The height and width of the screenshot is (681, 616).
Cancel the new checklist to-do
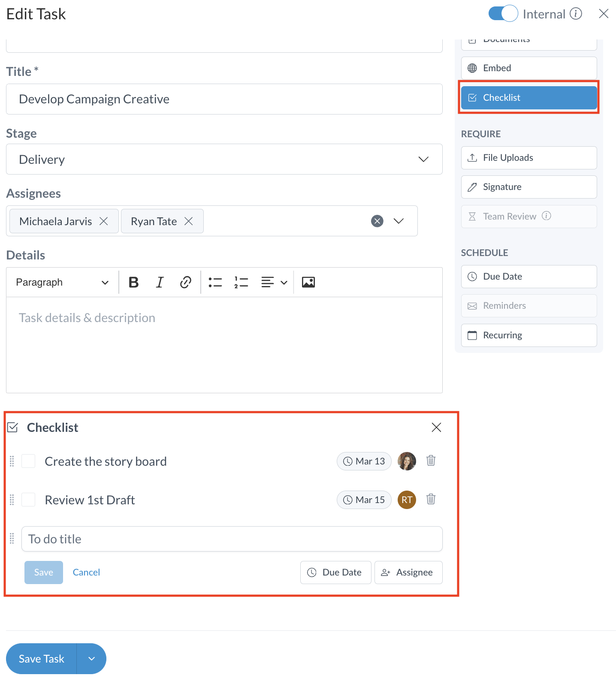click(x=86, y=573)
